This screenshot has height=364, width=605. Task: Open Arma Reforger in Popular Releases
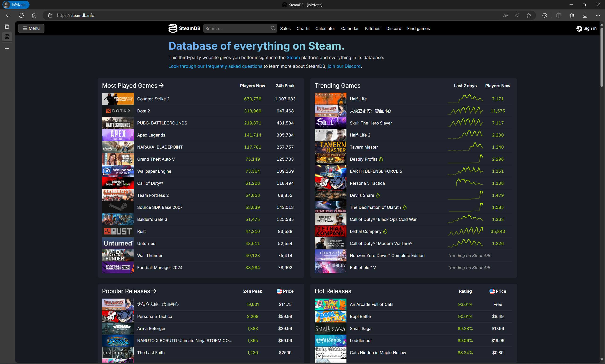(151, 328)
